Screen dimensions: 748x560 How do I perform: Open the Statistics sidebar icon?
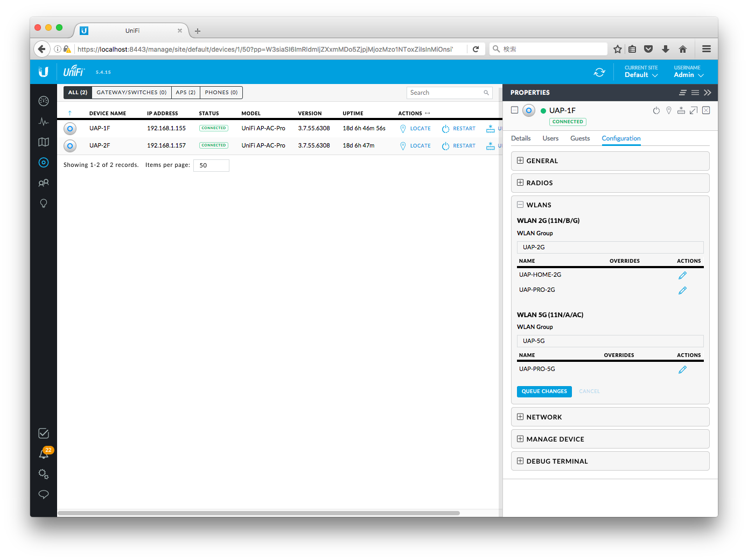44,122
